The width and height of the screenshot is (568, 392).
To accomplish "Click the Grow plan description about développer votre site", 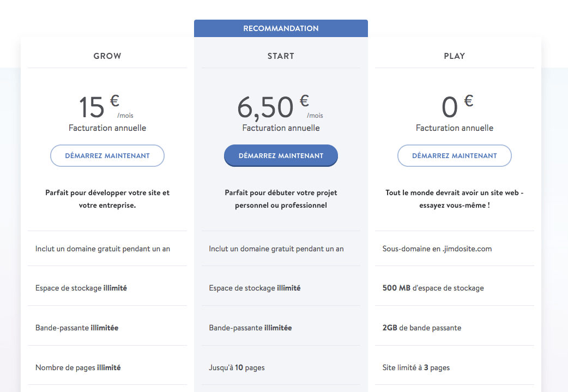I will pos(107,199).
